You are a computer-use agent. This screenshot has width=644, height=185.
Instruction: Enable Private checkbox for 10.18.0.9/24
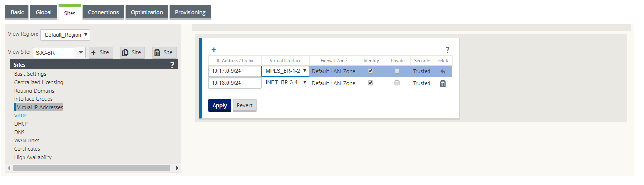397,83
